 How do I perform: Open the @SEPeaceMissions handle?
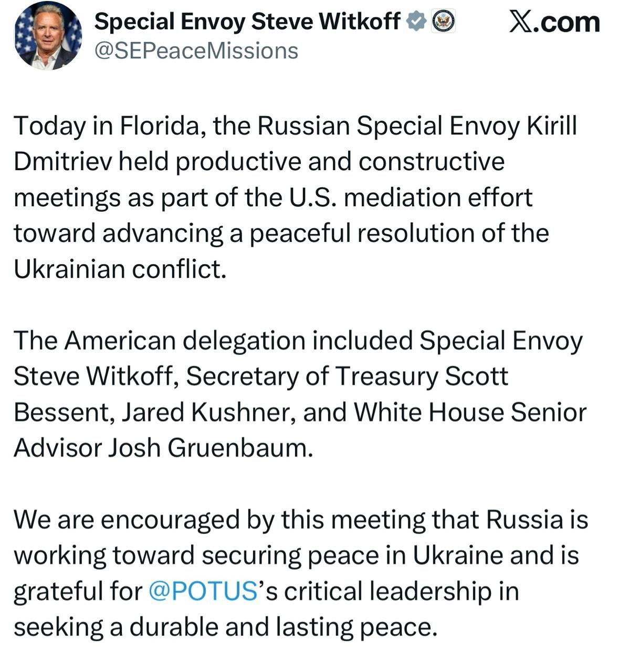(196, 51)
